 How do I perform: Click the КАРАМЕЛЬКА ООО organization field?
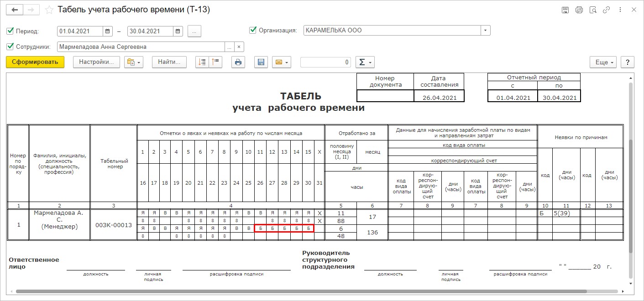point(392,31)
